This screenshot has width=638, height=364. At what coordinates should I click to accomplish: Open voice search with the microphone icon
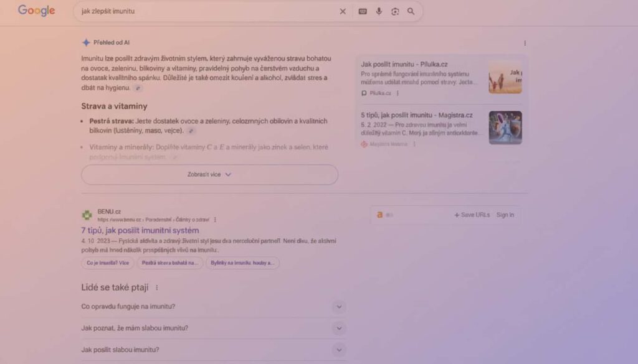tap(380, 11)
